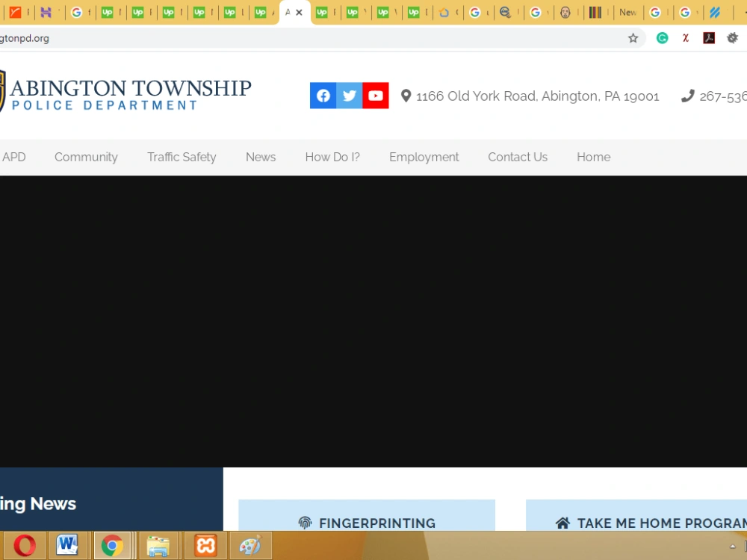747x560 pixels.
Task: Click the black hero video area
Action: coord(373,321)
